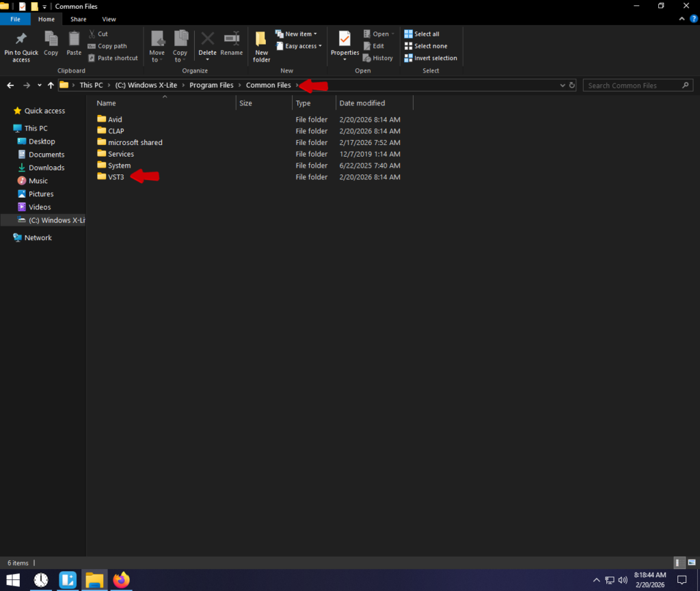
Task: Click Program Files in the breadcrumb path
Action: 211,86
